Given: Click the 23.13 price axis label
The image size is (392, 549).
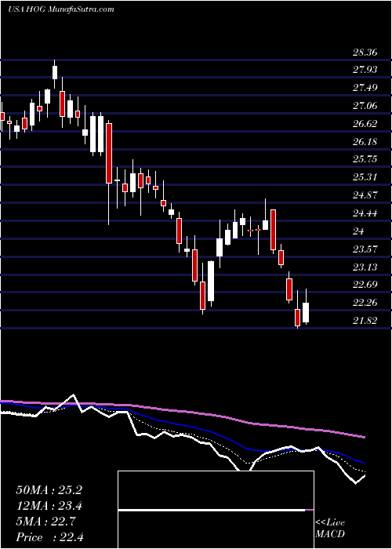Looking at the screenshot, I should pos(365,267).
